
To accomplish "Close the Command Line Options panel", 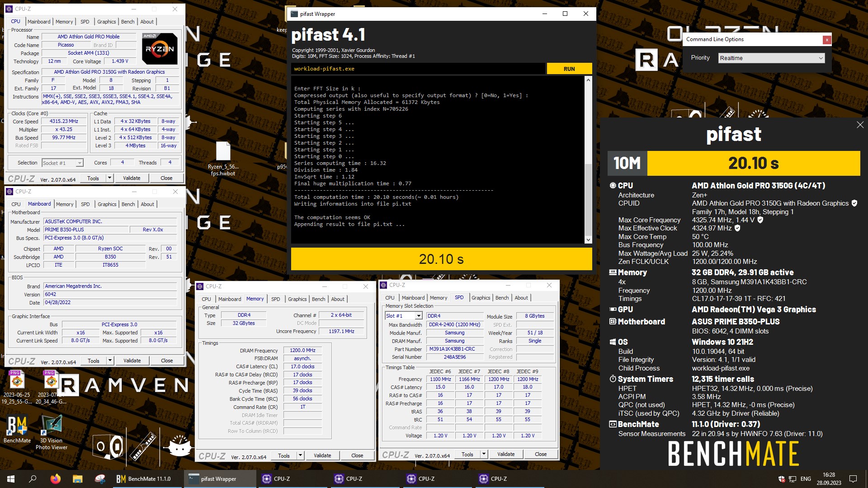I will [827, 40].
